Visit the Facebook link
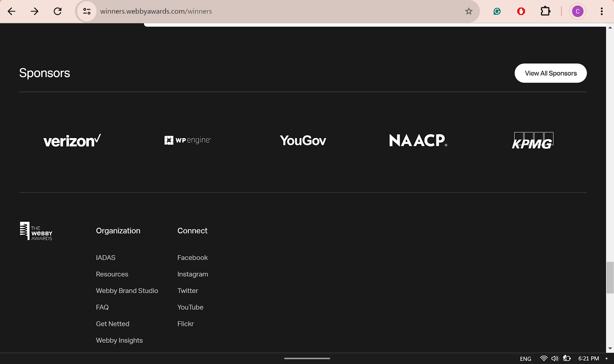Viewport: 614px width, 364px height. coord(193,258)
